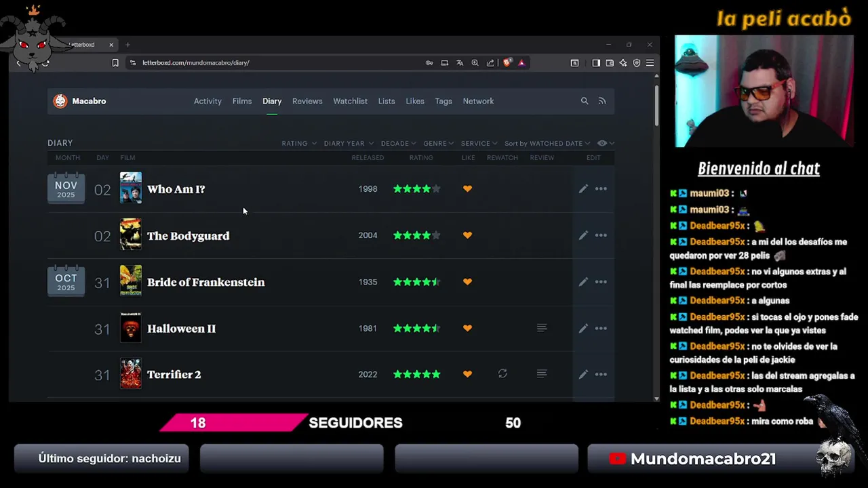Open the Brave wallet icon

pos(610,62)
